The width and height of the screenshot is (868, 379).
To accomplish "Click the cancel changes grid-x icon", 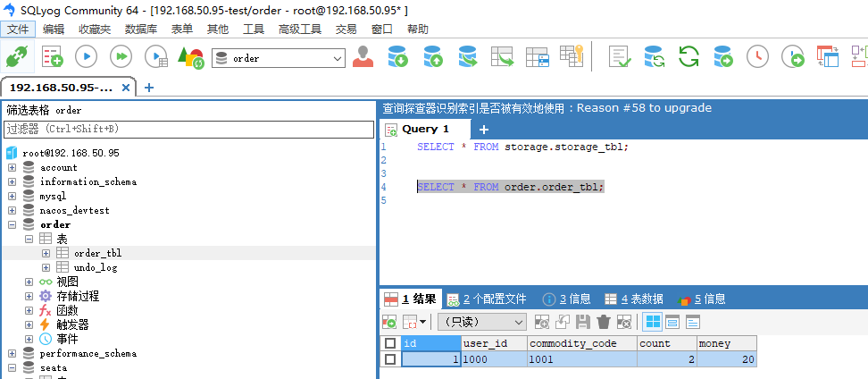I will pyautogui.click(x=624, y=322).
